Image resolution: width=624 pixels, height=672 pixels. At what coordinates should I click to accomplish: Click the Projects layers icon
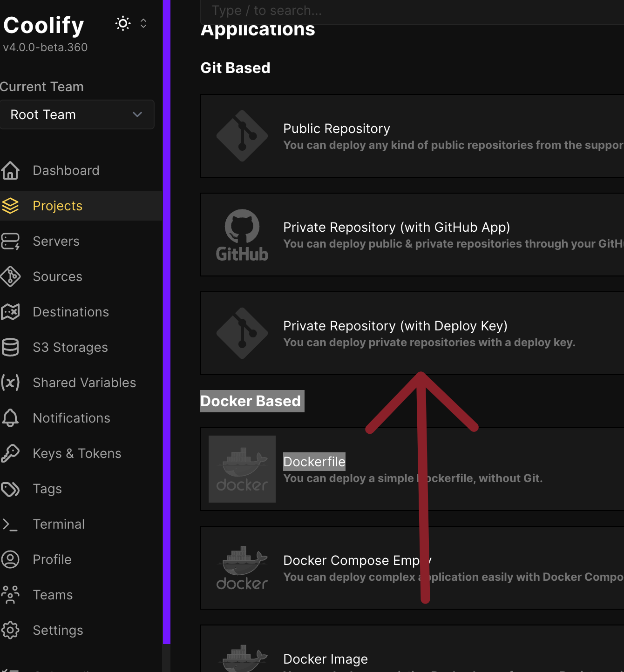(10, 206)
